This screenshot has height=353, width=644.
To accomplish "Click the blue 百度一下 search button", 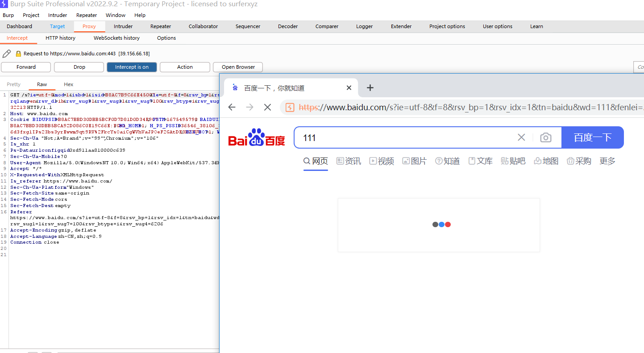I will point(592,137).
